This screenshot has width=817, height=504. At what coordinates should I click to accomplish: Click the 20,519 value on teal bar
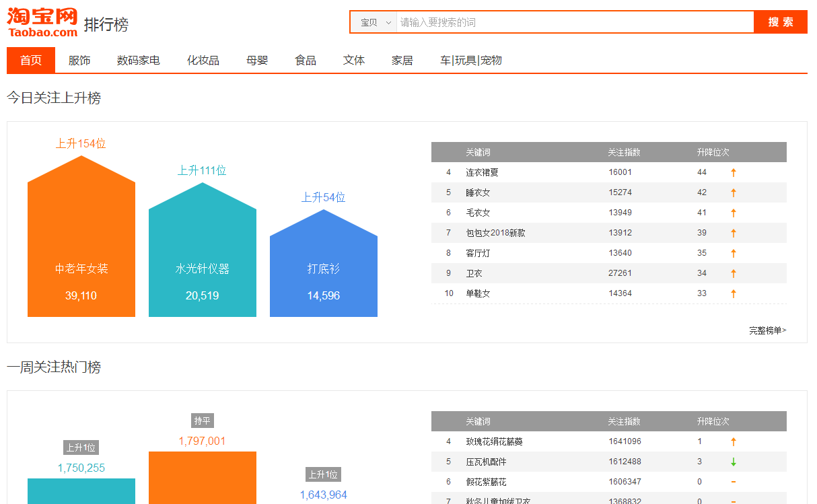(x=203, y=295)
